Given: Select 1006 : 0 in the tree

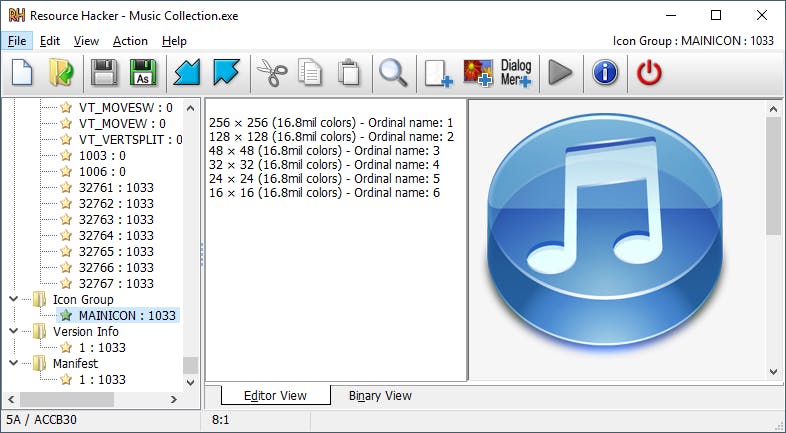Looking at the screenshot, I should pyautogui.click(x=102, y=171).
